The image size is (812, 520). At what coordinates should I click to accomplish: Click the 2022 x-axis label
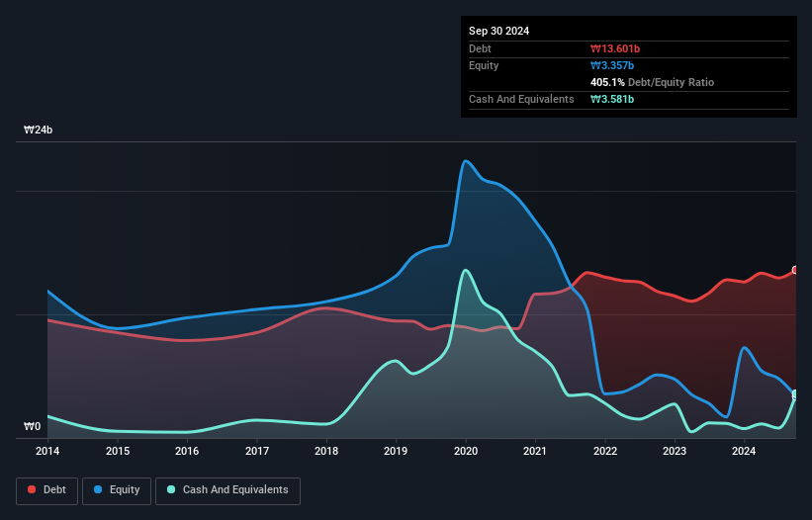pyautogui.click(x=605, y=451)
